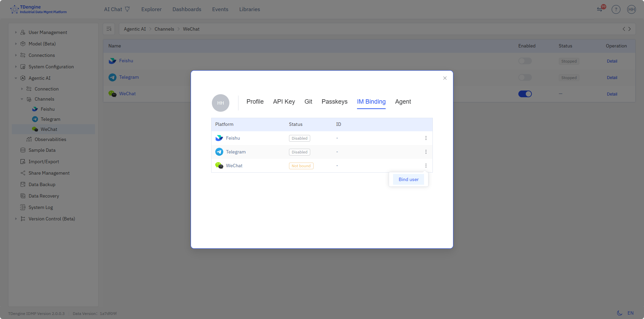Switch to the Git tab
This screenshot has height=319, width=644.
[308, 102]
